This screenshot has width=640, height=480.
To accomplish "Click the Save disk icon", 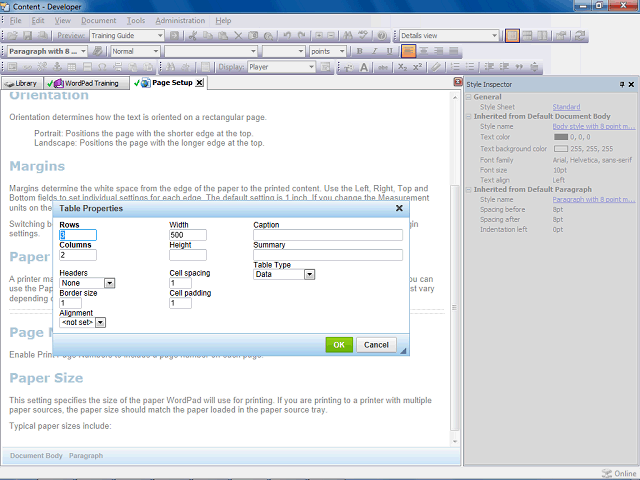I will tap(27, 36).
